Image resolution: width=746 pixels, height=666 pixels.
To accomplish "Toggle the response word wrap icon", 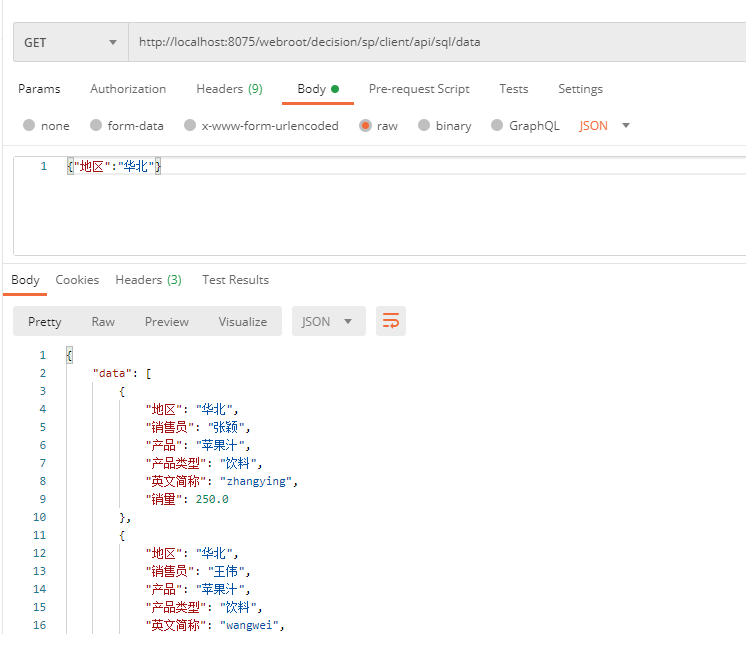I will tap(391, 321).
